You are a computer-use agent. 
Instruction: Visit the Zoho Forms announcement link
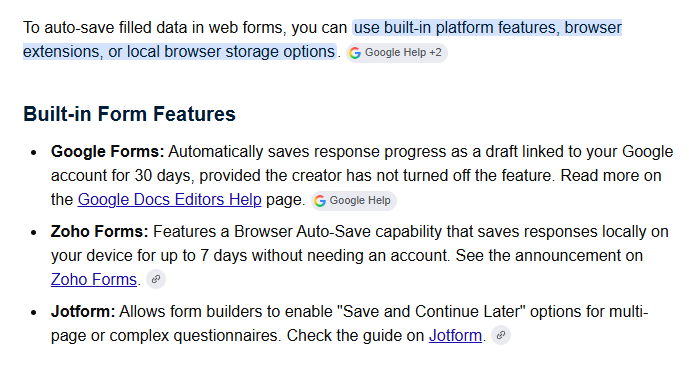(94, 279)
